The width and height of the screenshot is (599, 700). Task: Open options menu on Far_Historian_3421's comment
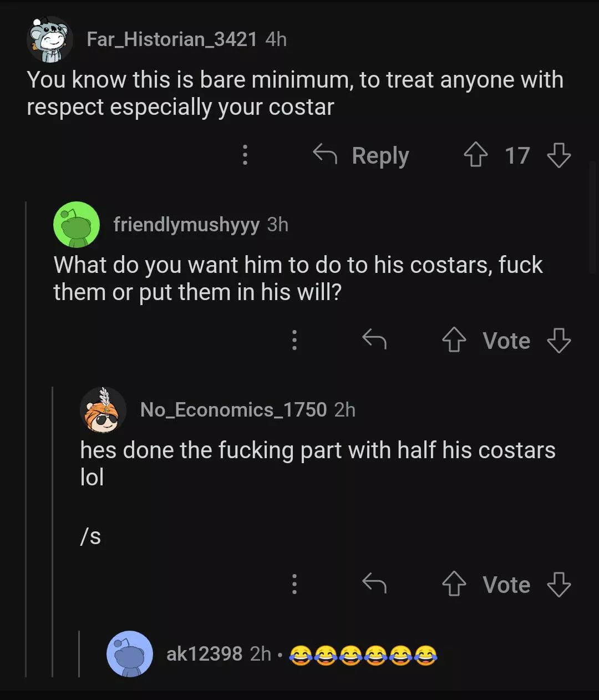(x=245, y=155)
